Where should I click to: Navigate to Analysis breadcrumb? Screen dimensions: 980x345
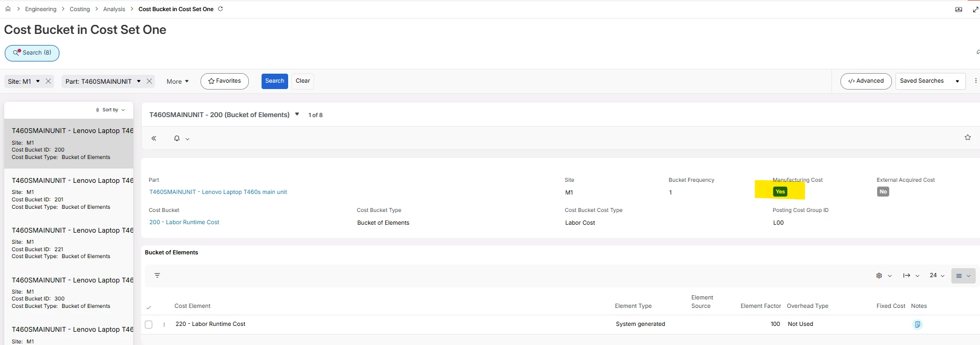coord(114,9)
